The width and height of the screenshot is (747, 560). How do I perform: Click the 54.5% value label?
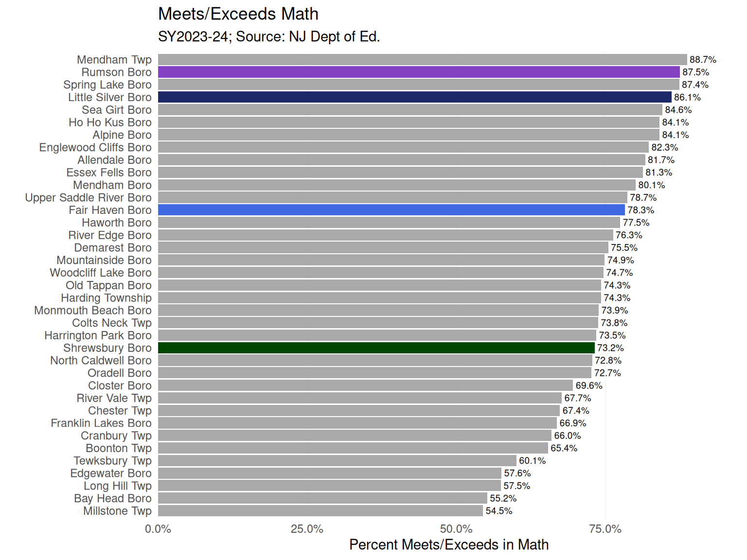(x=499, y=511)
